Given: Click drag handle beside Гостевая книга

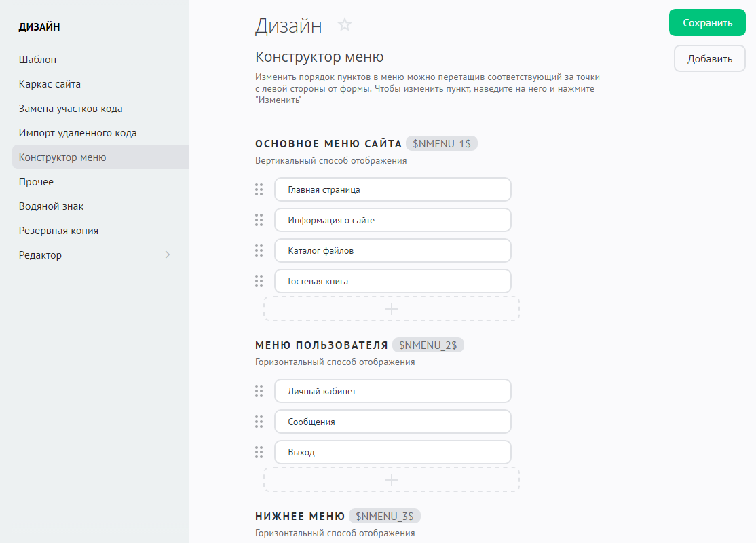Looking at the screenshot, I should pyautogui.click(x=259, y=281).
